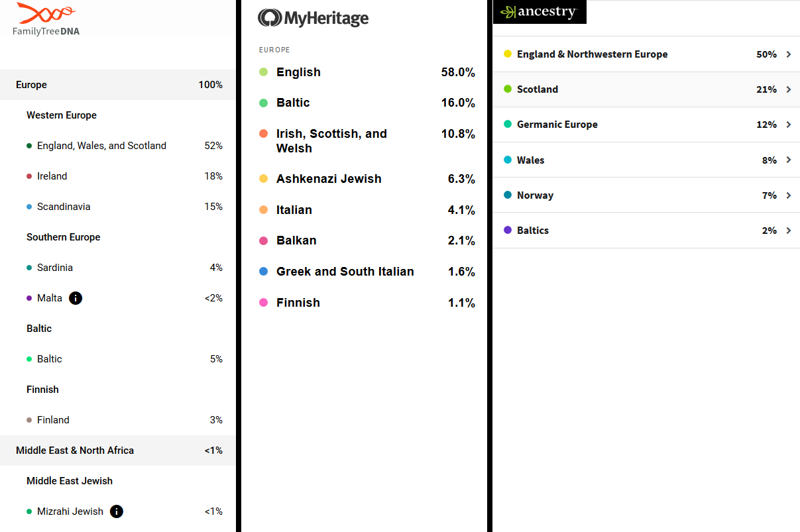This screenshot has height=532, width=800.
Task: Expand the Scotland row chevron
Action: [x=789, y=89]
